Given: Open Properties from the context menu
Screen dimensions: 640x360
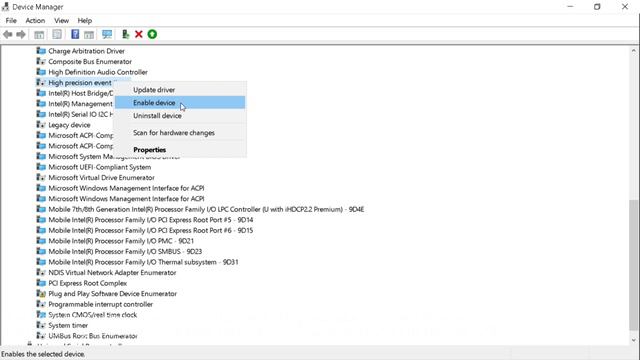Looking at the screenshot, I should [180, 150].
